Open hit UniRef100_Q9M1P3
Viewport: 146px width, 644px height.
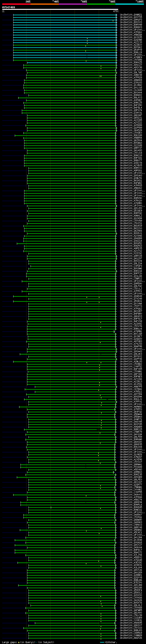click(x=131, y=20)
